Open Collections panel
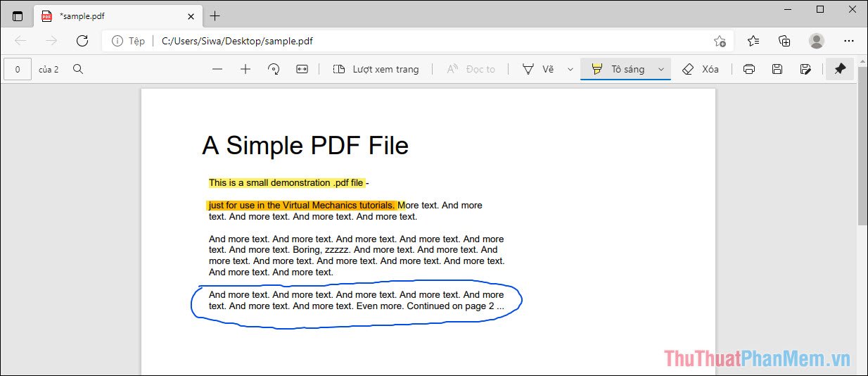Image resolution: width=868 pixels, height=376 pixels. pyautogui.click(x=785, y=41)
